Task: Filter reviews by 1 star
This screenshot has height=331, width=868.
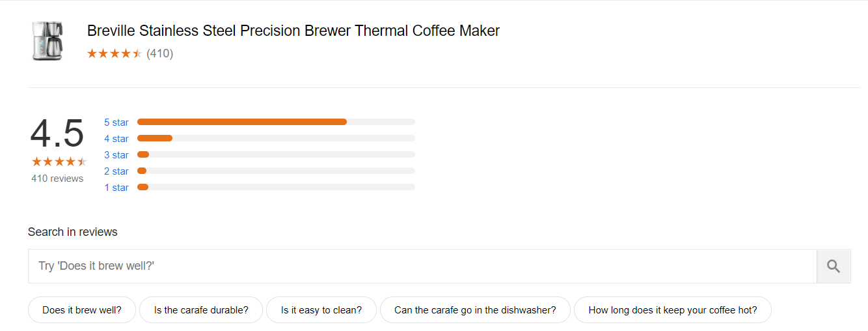Action: coord(116,188)
